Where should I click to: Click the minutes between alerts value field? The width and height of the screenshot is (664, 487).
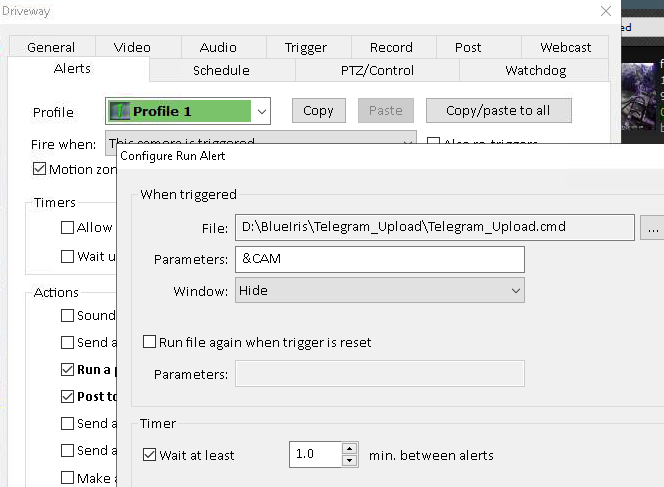tap(314, 455)
